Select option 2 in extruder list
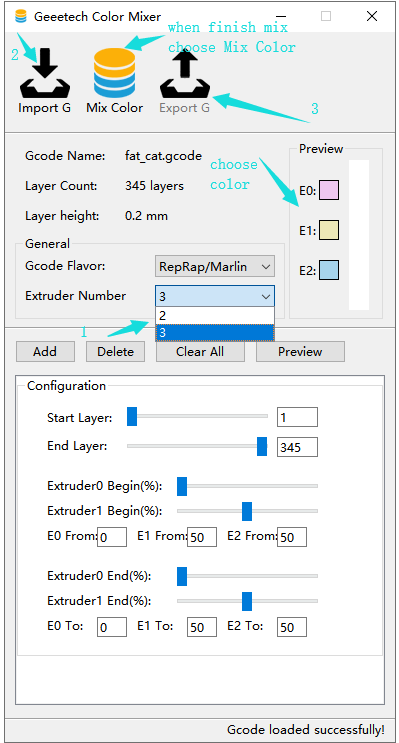399x743 pixels. (x=215, y=316)
